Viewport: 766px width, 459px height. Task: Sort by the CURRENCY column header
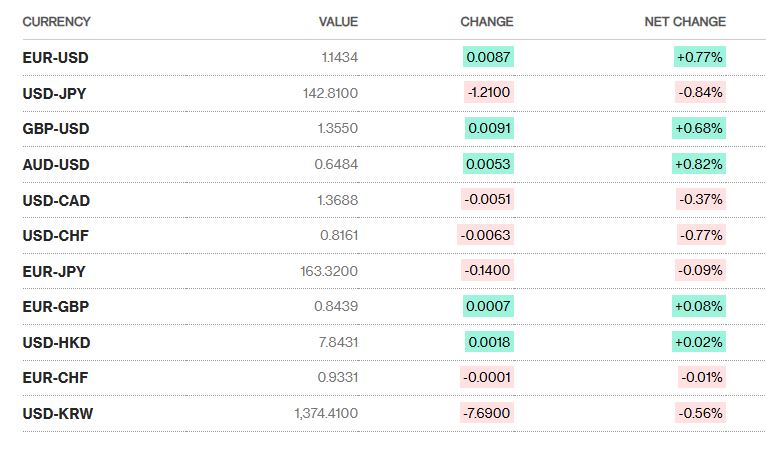[x=56, y=22]
